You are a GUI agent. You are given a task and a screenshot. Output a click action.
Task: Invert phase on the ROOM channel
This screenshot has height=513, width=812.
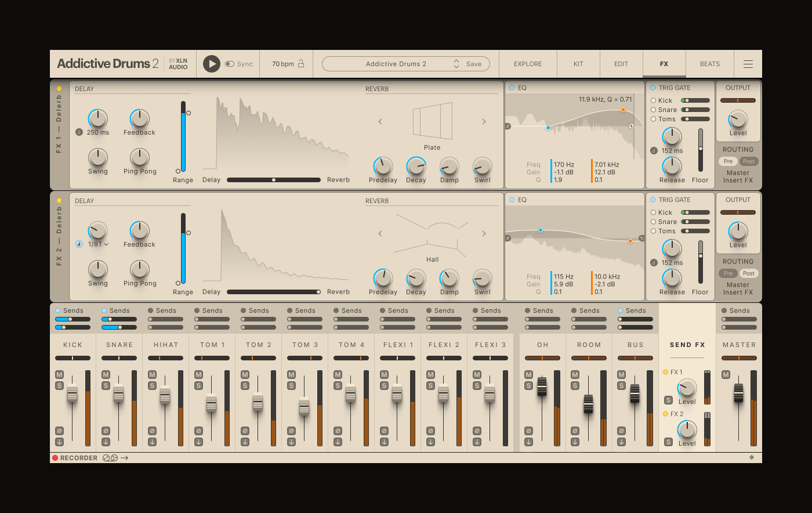575,431
